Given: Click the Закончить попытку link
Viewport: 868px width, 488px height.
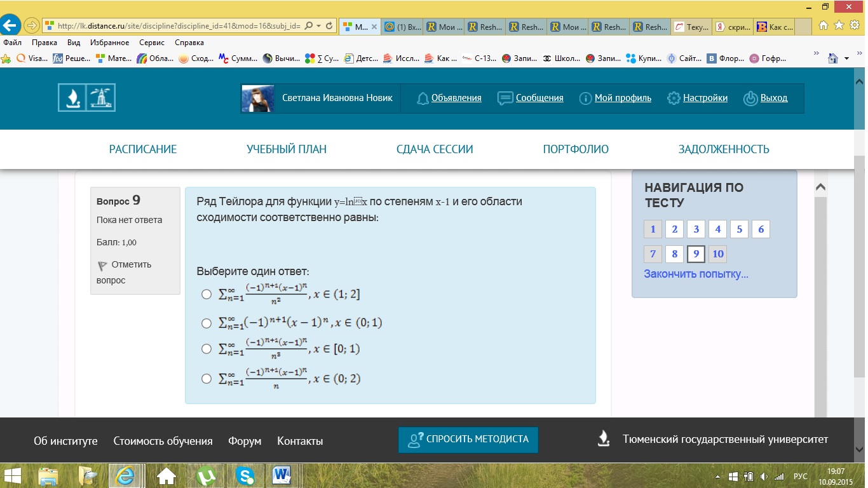Looking at the screenshot, I should coord(696,274).
